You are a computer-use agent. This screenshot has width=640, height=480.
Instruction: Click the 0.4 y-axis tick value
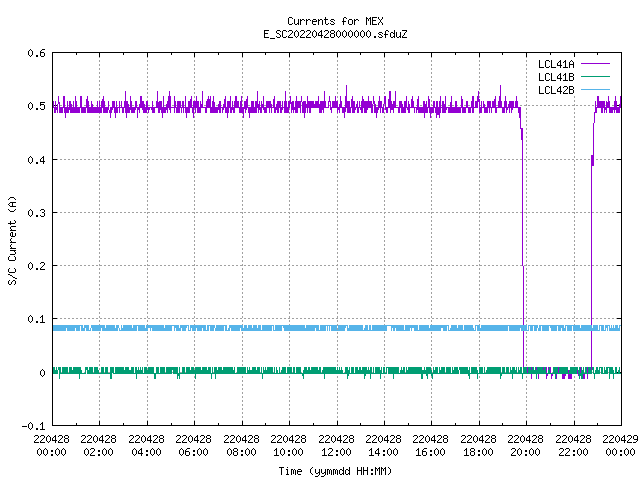36,160
